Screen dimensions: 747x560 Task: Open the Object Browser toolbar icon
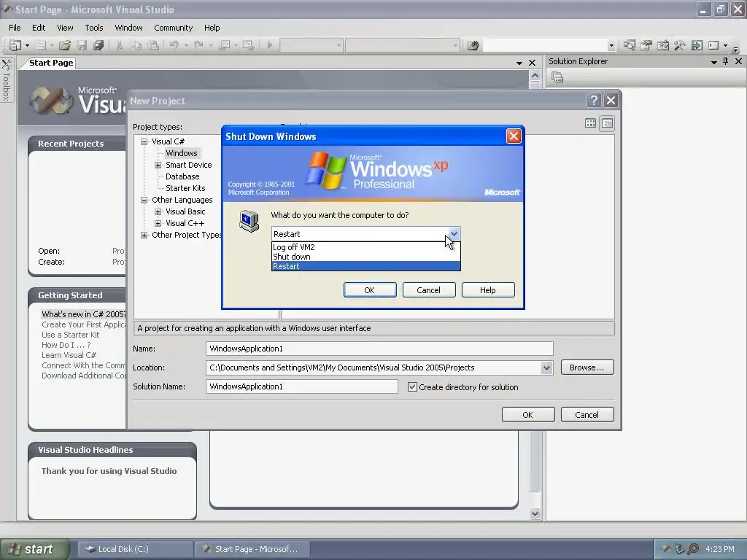click(x=663, y=45)
